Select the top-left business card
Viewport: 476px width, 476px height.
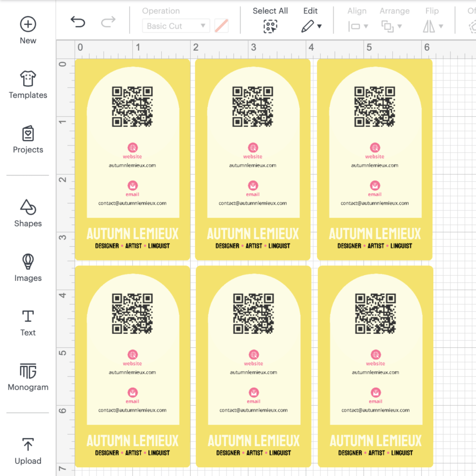[132, 159]
